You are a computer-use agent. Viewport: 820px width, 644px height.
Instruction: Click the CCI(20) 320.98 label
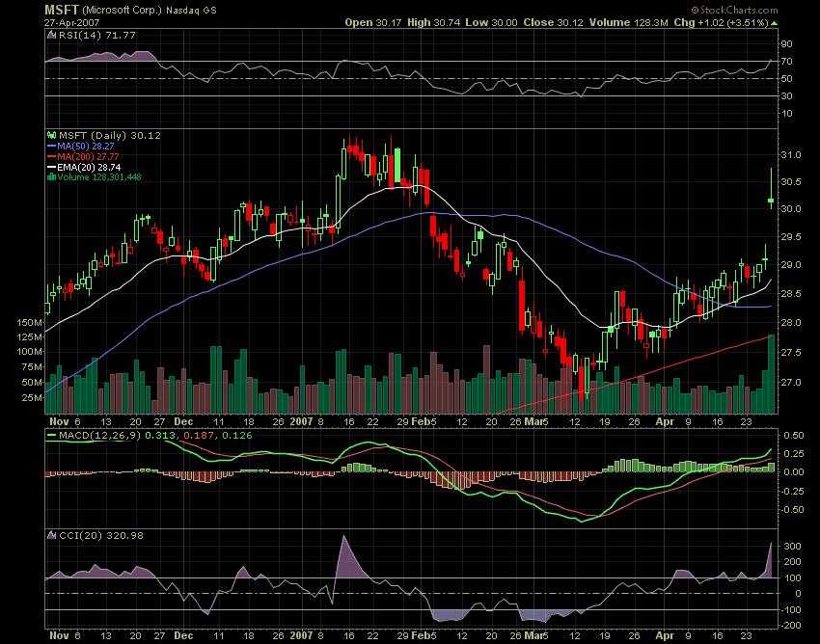[x=101, y=535]
